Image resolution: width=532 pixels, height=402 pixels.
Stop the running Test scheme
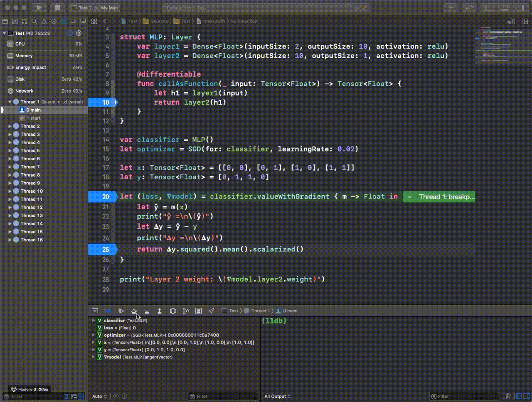(x=58, y=7)
